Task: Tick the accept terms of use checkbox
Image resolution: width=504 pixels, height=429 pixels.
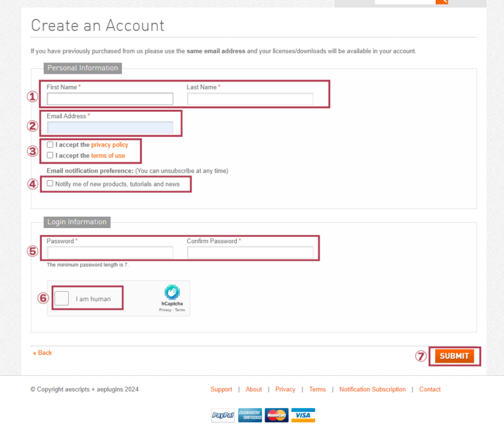Action: [x=51, y=156]
